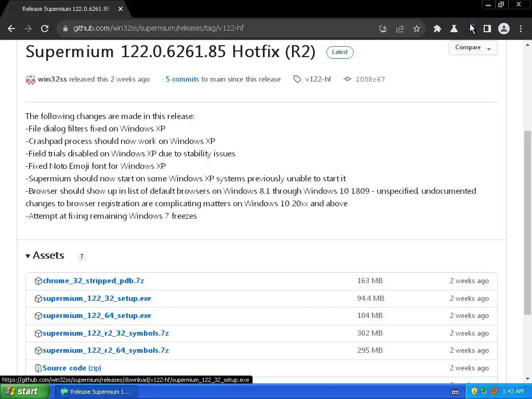Click 'Attempt at fixing remaining Windows 7 freezes'
Image resolution: width=532 pixels, height=399 pixels.
111,216
